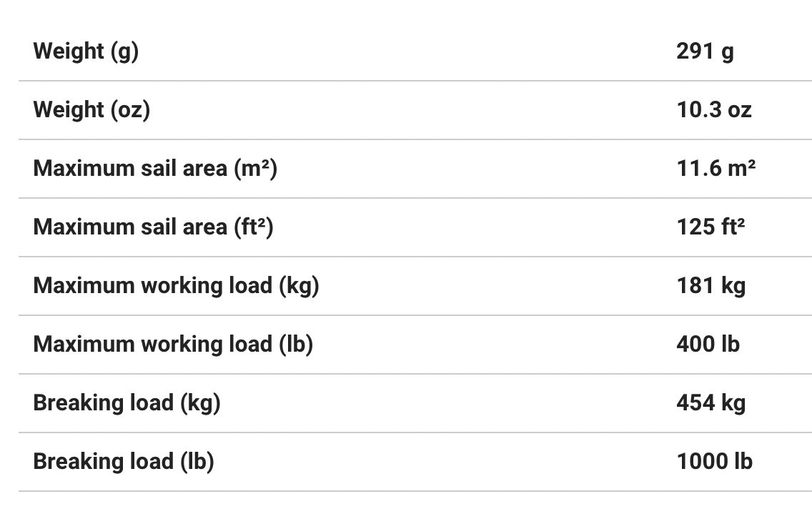Viewport: 812px width, 529px height.
Task: Click the bottom divider under 'Breaking load (lb)'
Action: pyautogui.click(x=415, y=491)
